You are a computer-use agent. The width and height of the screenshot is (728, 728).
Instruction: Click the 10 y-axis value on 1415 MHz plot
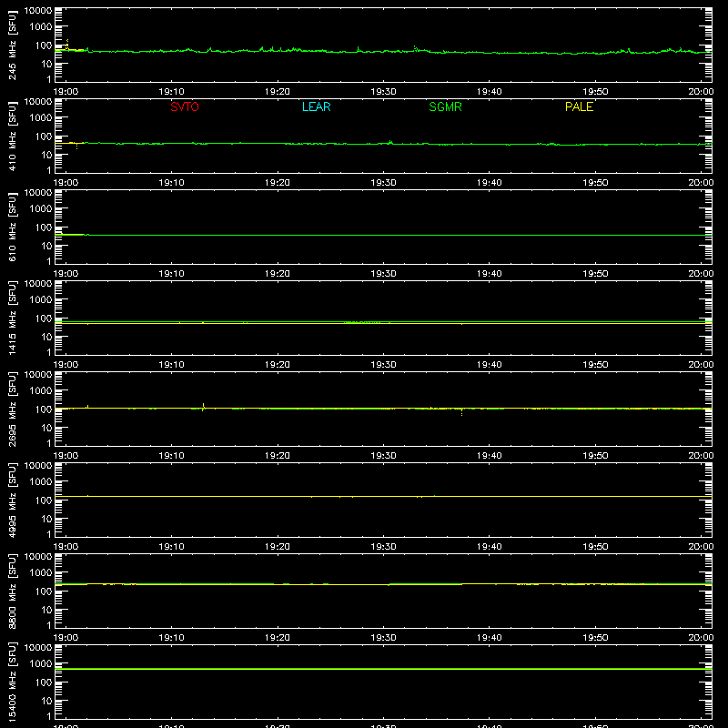[47, 337]
